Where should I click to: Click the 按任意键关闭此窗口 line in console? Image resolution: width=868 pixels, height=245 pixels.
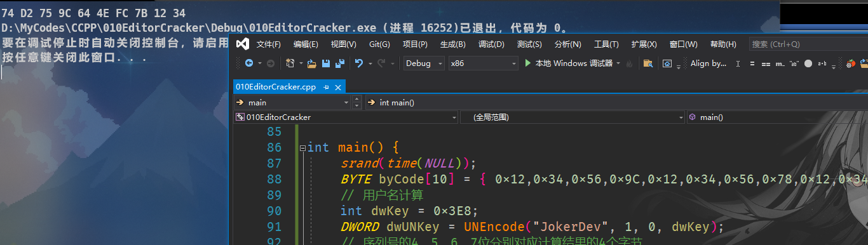[x=75, y=57]
